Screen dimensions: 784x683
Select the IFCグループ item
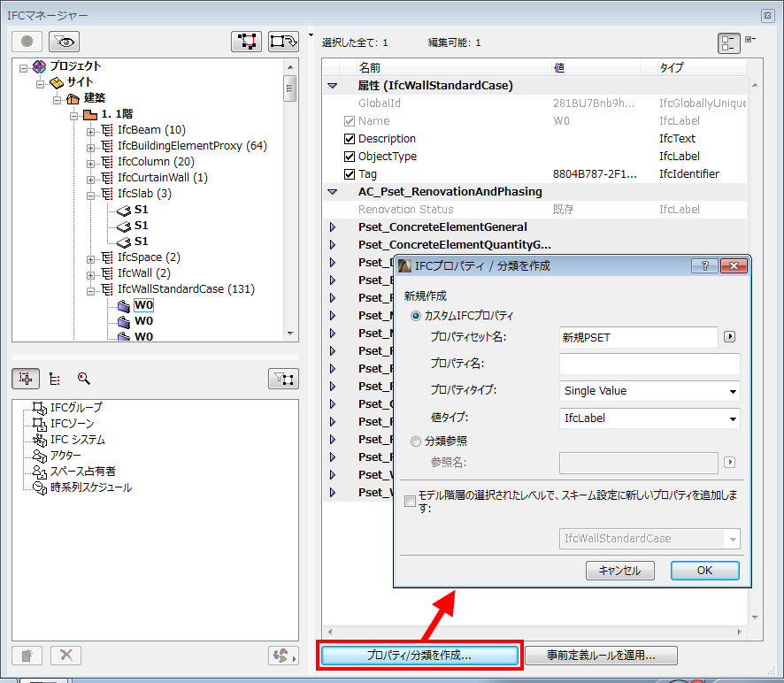(x=76, y=408)
